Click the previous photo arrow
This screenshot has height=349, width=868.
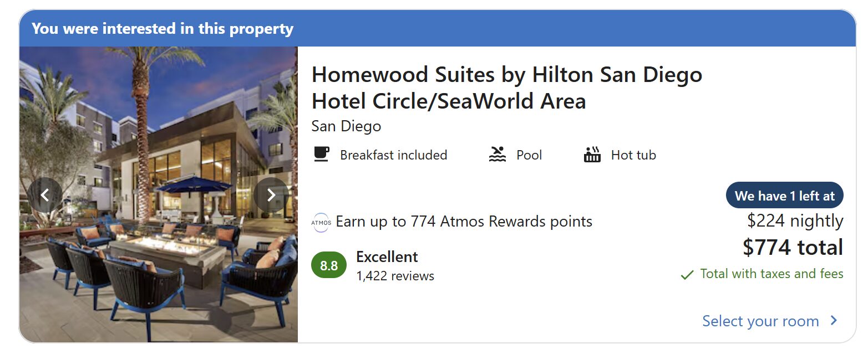pos(45,195)
